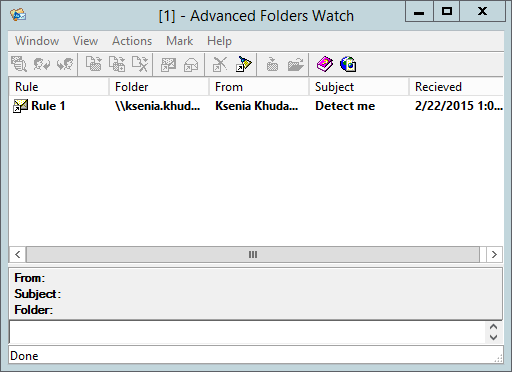Click the horizontal scrollbar thumb

tap(253, 255)
